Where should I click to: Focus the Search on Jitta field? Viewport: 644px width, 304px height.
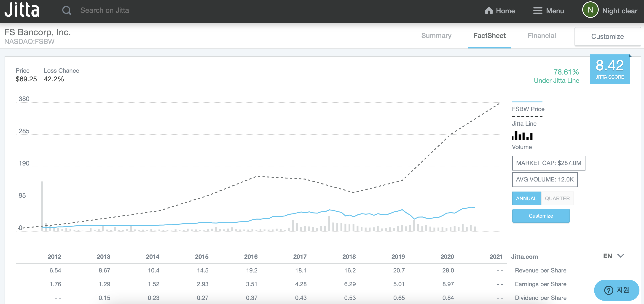[x=105, y=11]
